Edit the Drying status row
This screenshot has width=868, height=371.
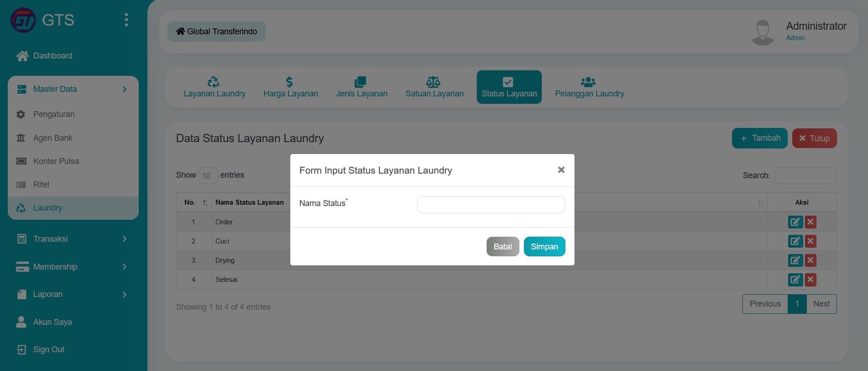(795, 260)
